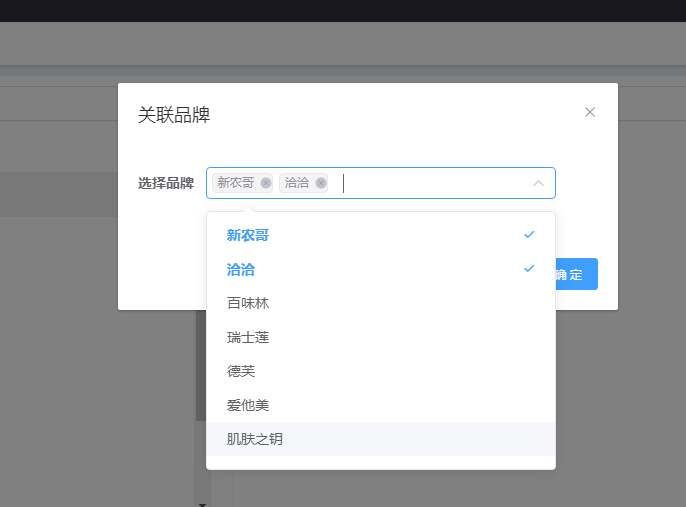The image size is (686, 507).
Task: Choose the highlighted 肌肤之钥 option
Action: coord(255,439)
